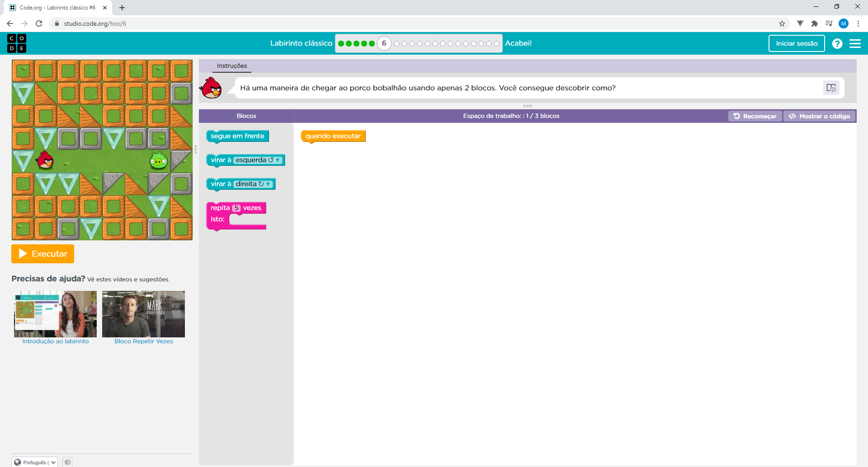Open a new browser tab

[x=122, y=8]
